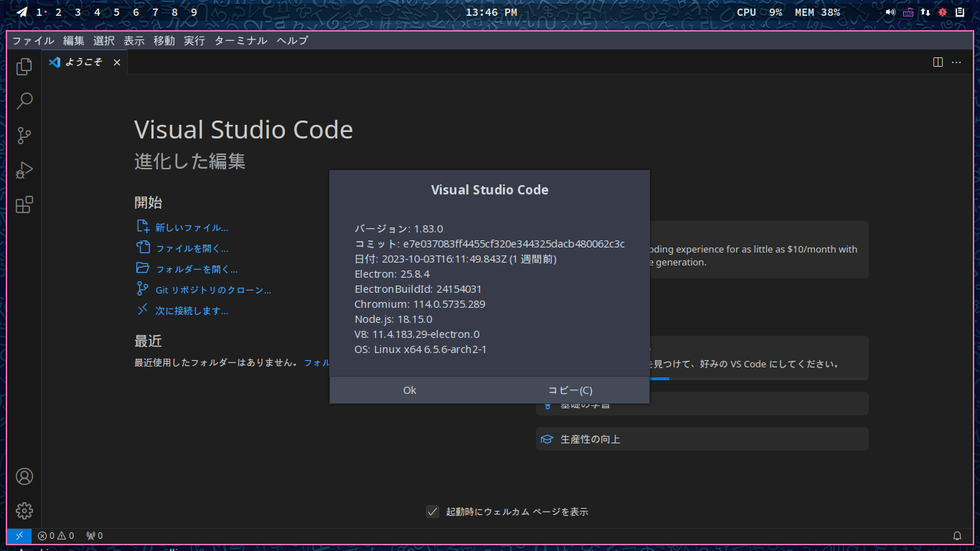Click the Node.js: 18.15.0 line

pos(393,319)
